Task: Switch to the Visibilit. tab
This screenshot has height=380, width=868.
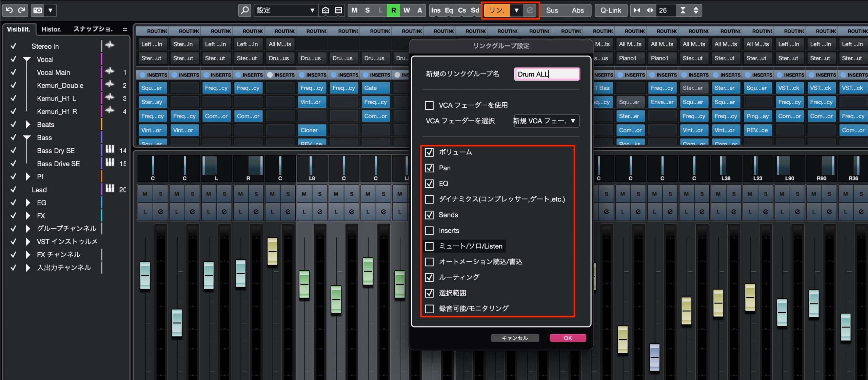Action: click(x=19, y=29)
